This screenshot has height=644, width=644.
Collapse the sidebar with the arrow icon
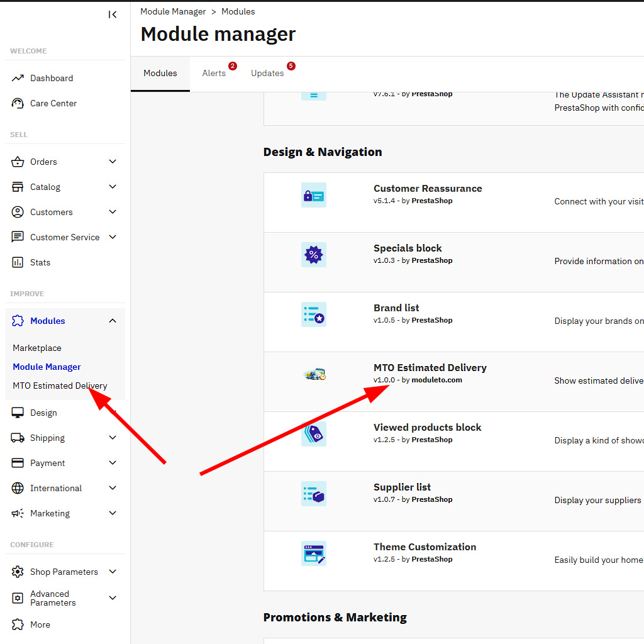pos(113,14)
